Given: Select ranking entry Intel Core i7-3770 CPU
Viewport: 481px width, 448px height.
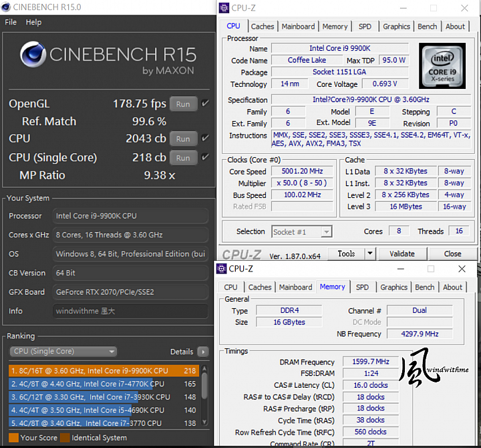Looking at the screenshot, I should coord(104,423).
